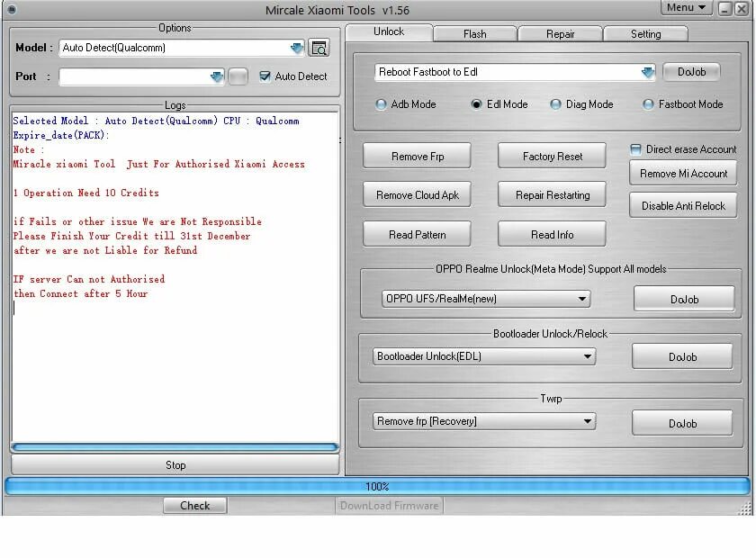This screenshot has height=558, width=756.
Task: Select Adb Mode radio button
Action: click(x=381, y=104)
